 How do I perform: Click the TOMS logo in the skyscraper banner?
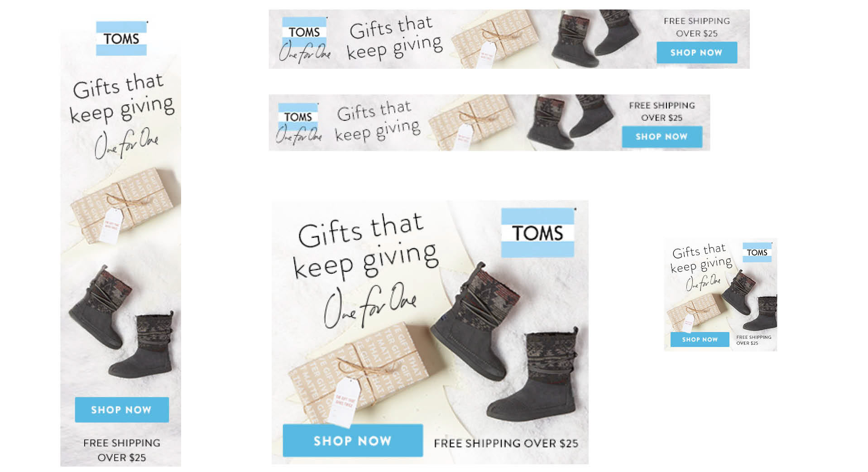121,39
